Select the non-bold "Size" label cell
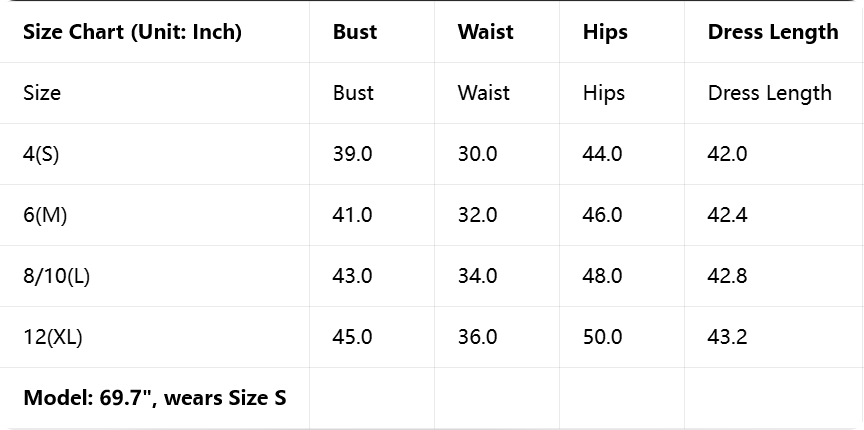Screen dimensions: 864x430 tap(42, 93)
